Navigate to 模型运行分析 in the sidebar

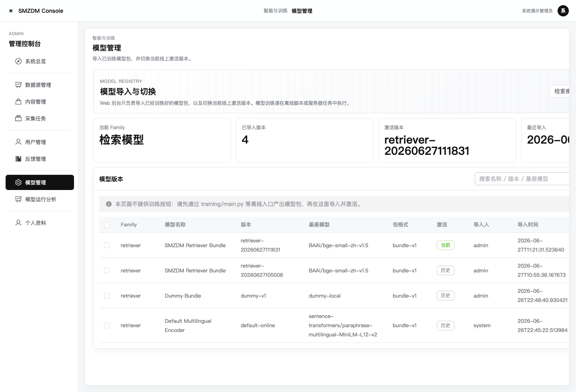[40, 199]
